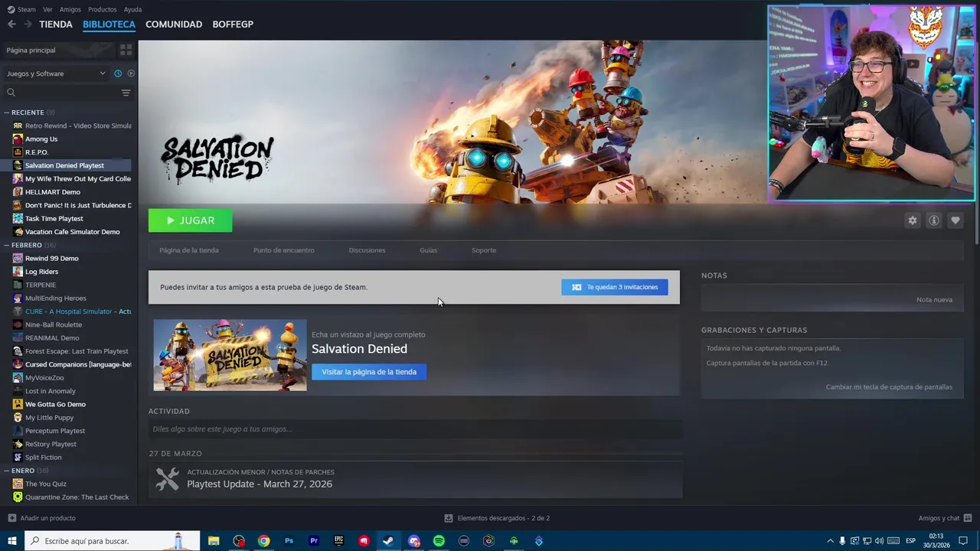Open Soporte tab

(484, 250)
